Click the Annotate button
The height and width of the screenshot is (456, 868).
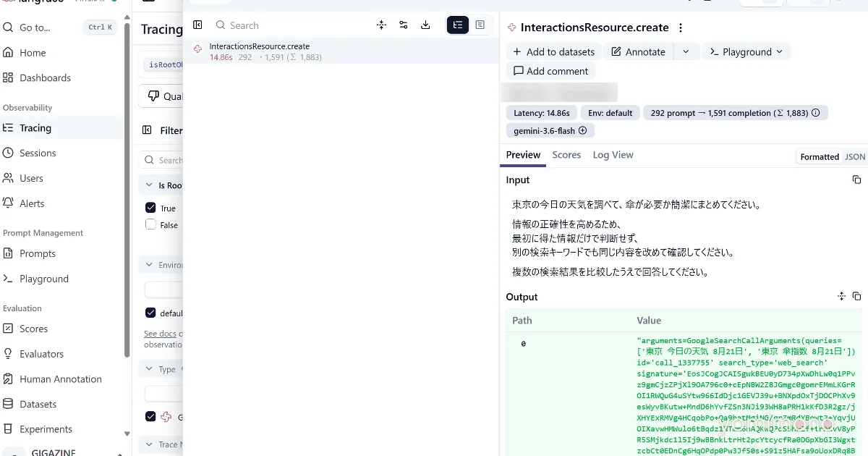click(x=638, y=52)
